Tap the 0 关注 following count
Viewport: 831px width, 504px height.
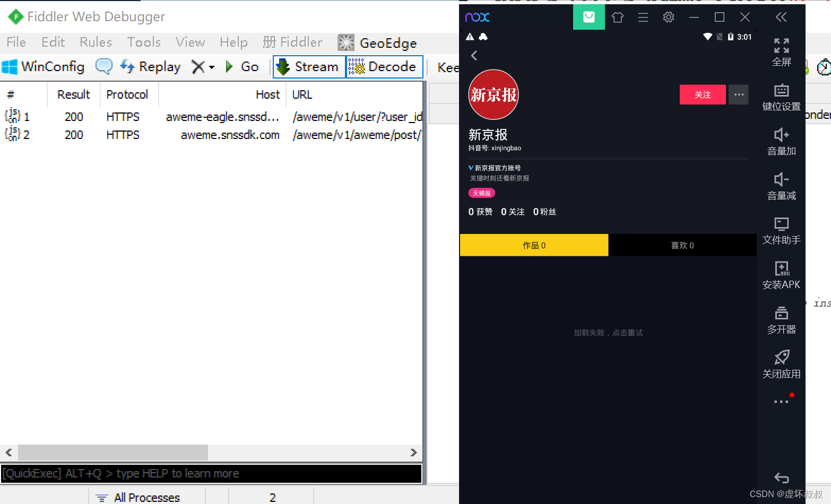click(513, 212)
